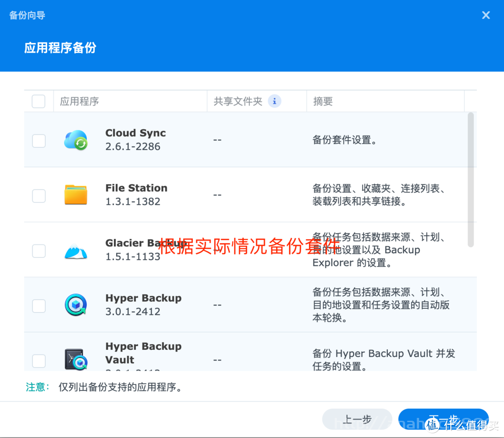
Task: Click the summary 备份 Hyper Backup Vault 并发任务的设置
Action: point(384,360)
